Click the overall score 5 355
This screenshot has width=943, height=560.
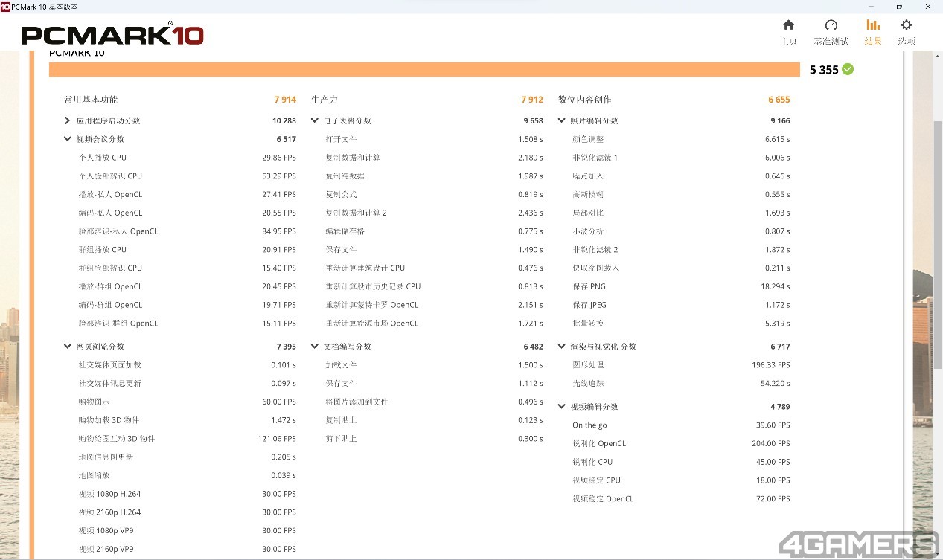click(824, 70)
